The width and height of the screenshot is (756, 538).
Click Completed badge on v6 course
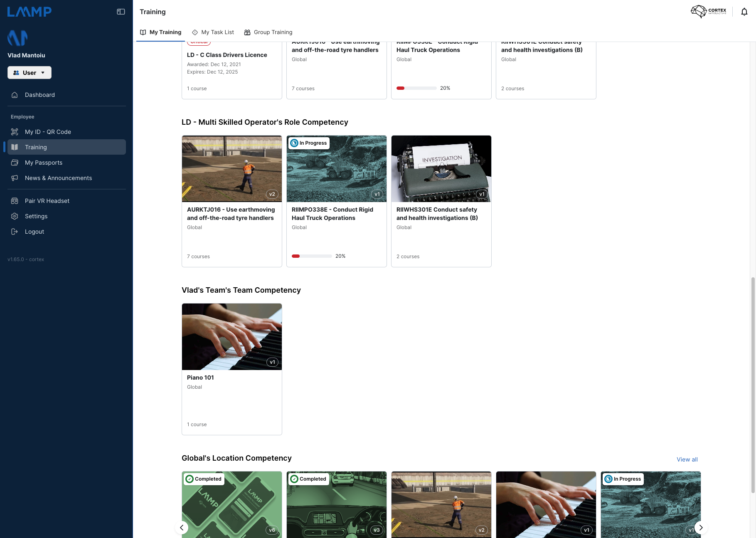point(204,479)
